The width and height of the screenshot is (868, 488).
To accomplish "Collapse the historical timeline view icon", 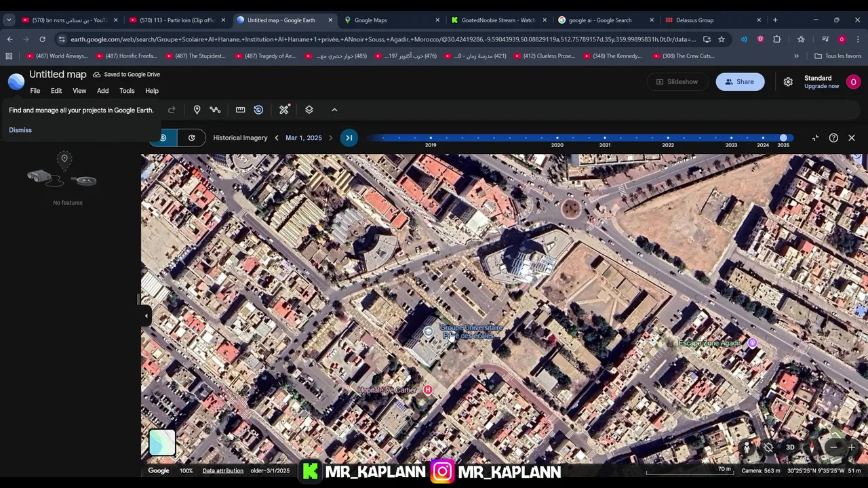I will pos(815,138).
